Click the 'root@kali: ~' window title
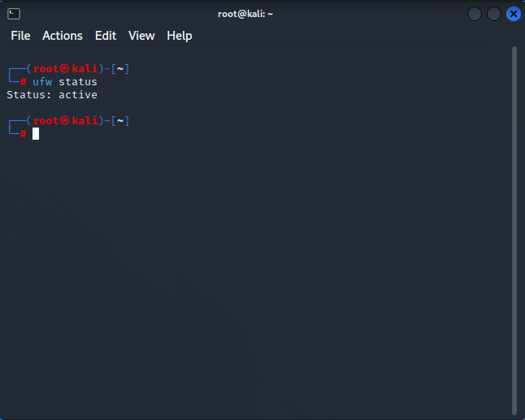The width and height of the screenshot is (525, 420). coord(245,14)
